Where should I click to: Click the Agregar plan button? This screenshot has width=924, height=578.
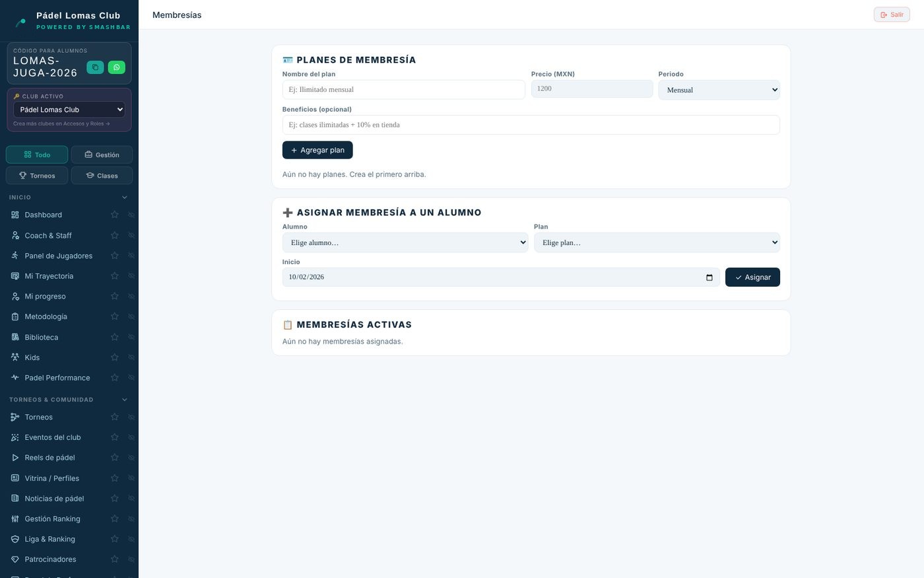coord(317,150)
